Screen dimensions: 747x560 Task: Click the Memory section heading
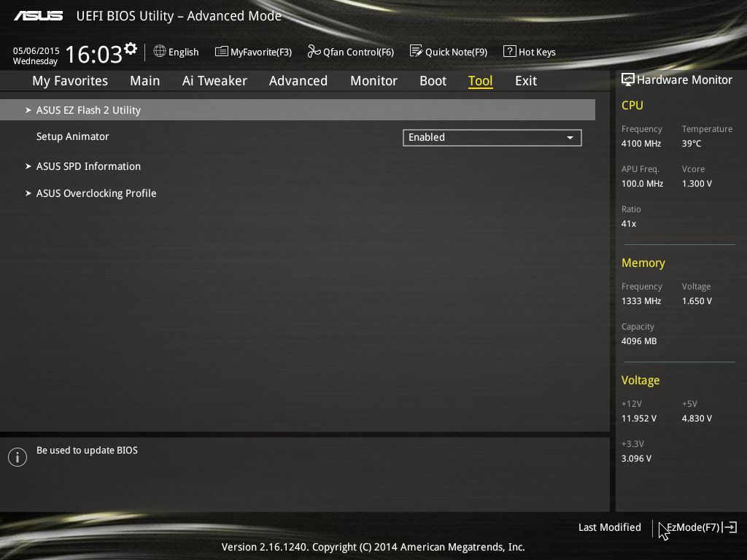[643, 262]
